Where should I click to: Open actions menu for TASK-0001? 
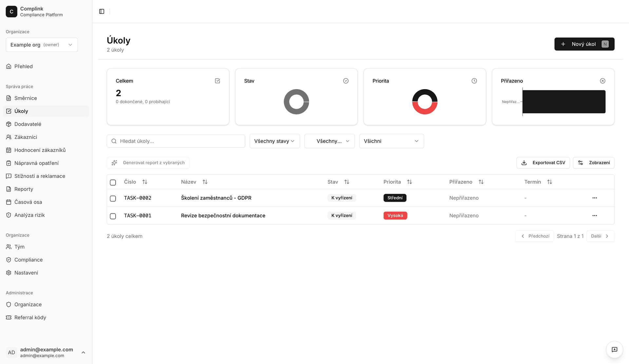pyautogui.click(x=595, y=216)
